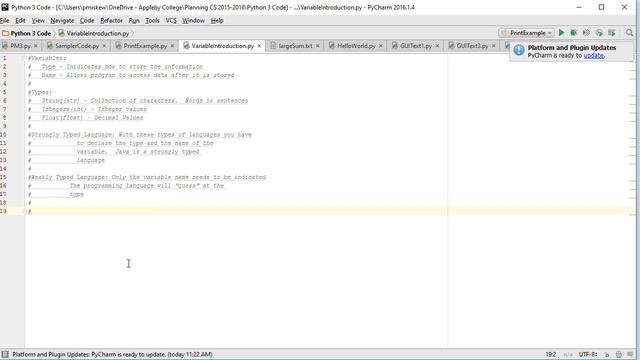Open the Run menu
640x360 pixels.
(134, 20)
